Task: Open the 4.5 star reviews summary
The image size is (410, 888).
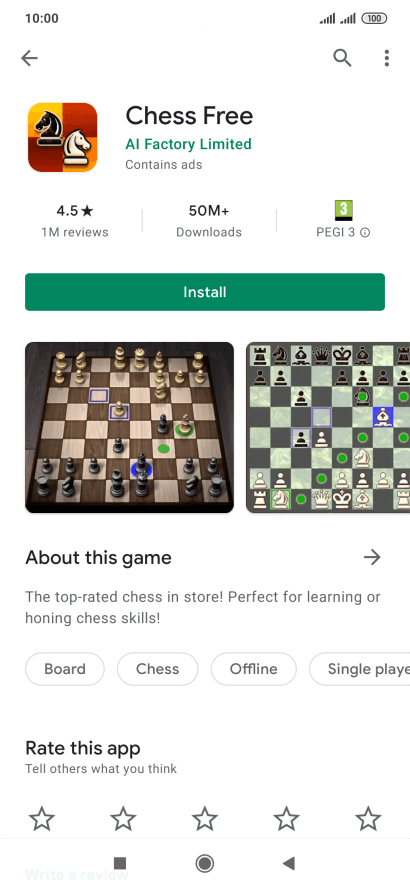Action: 75,221
